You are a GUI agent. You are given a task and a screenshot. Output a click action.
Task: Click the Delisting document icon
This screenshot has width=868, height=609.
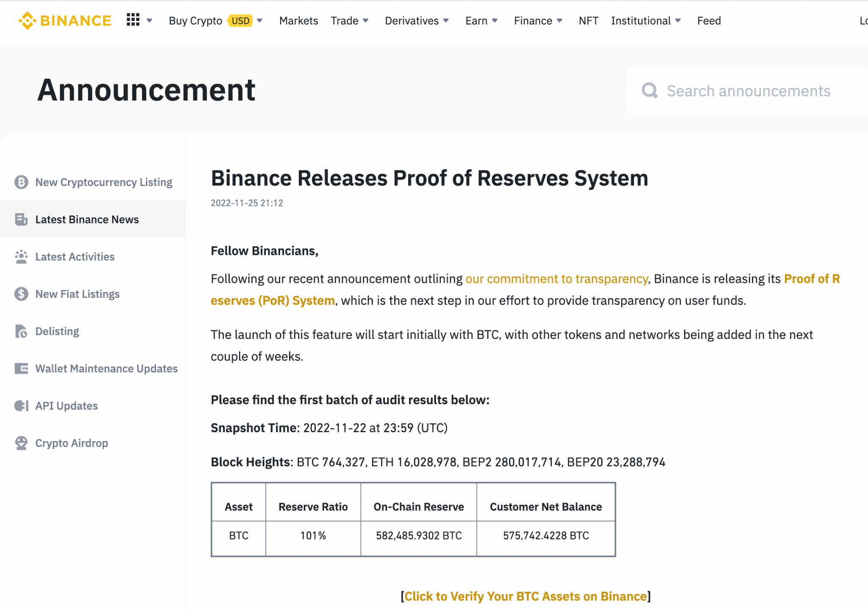click(x=21, y=331)
